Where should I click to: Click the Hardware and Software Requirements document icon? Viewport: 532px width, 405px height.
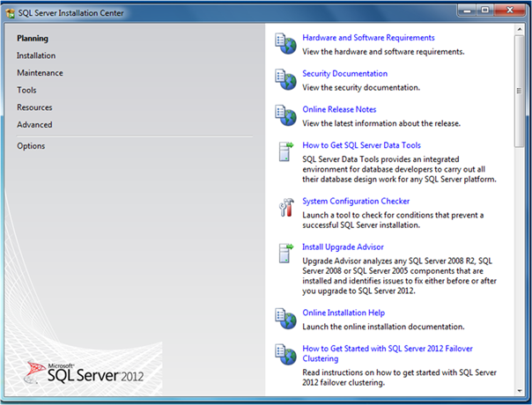tap(285, 44)
